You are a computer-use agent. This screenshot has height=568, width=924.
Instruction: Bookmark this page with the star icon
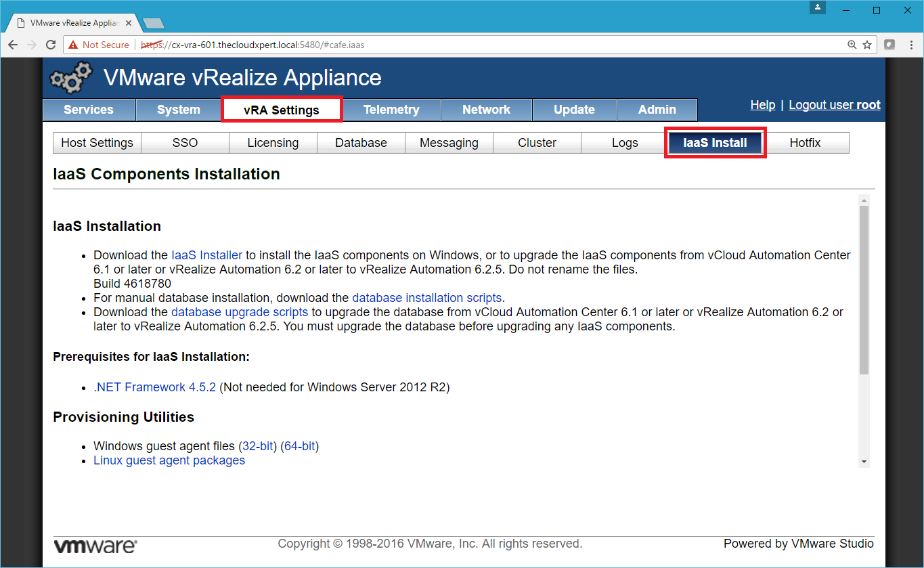867,45
